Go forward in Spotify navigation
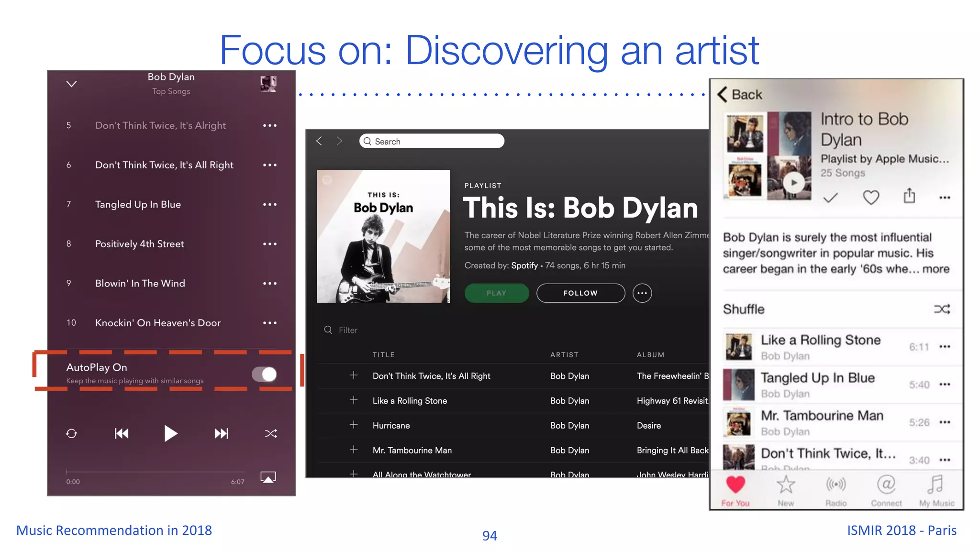 (x=339, y=141)
